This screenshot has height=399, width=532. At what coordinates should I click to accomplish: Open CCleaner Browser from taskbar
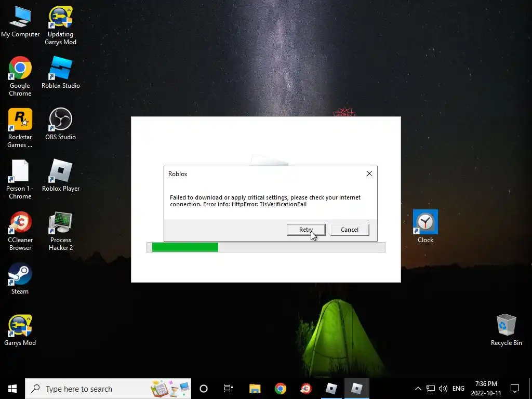coord(306,389)
